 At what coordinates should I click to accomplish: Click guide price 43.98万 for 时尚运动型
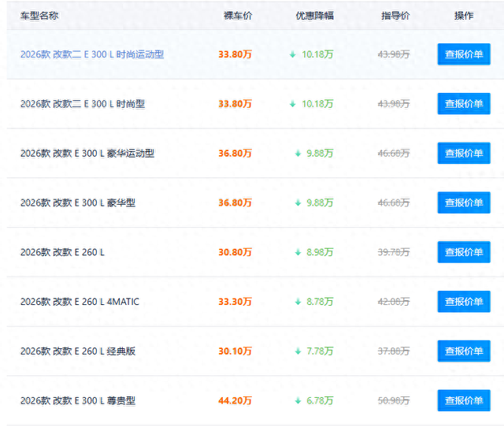(394, 54)
